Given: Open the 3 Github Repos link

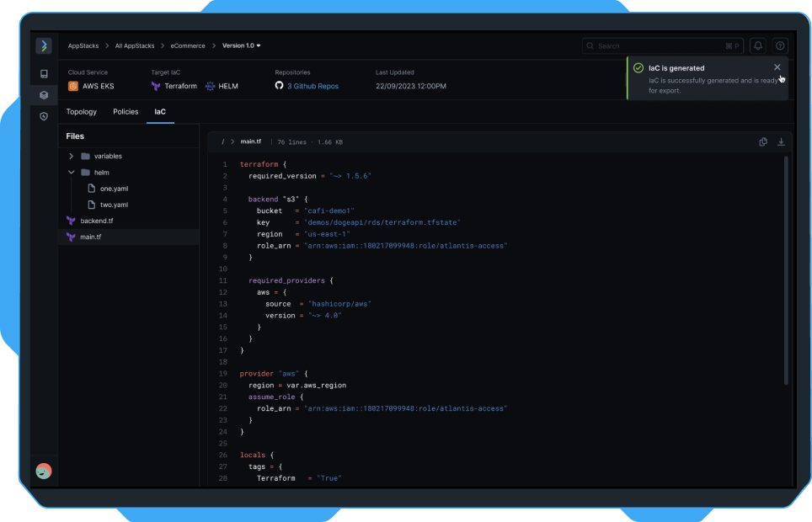Looking at the screenshot, I should coord(313,86).
